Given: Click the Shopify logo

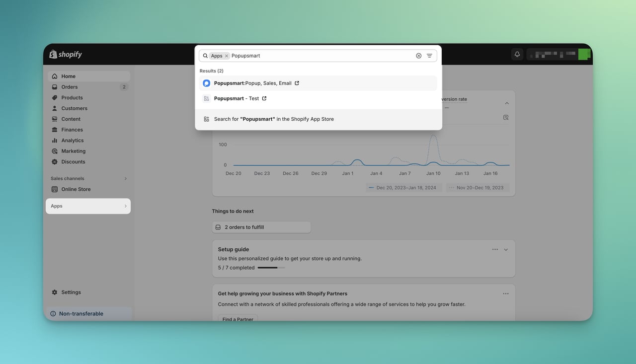Looking at the screenshot, I should tap(66, 55).
